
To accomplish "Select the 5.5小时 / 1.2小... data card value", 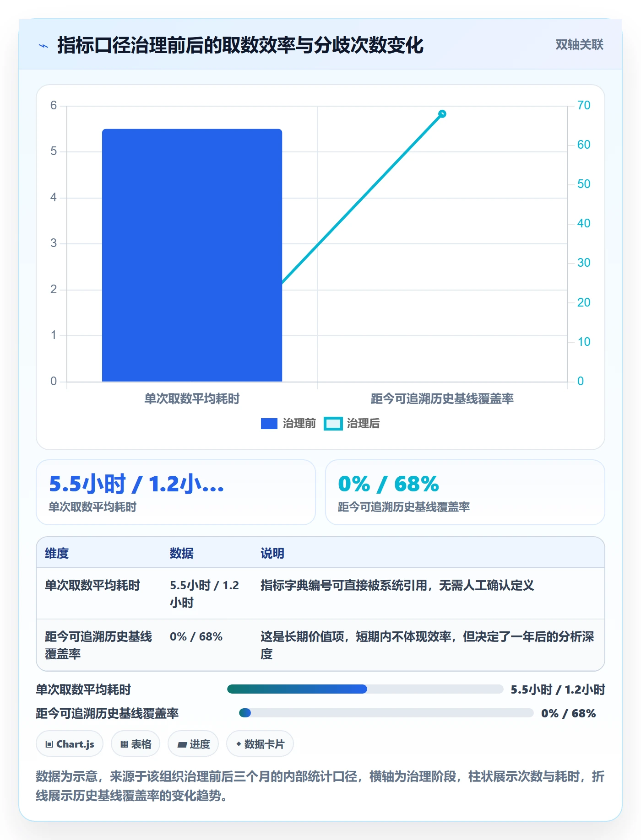I will point(136,484).
